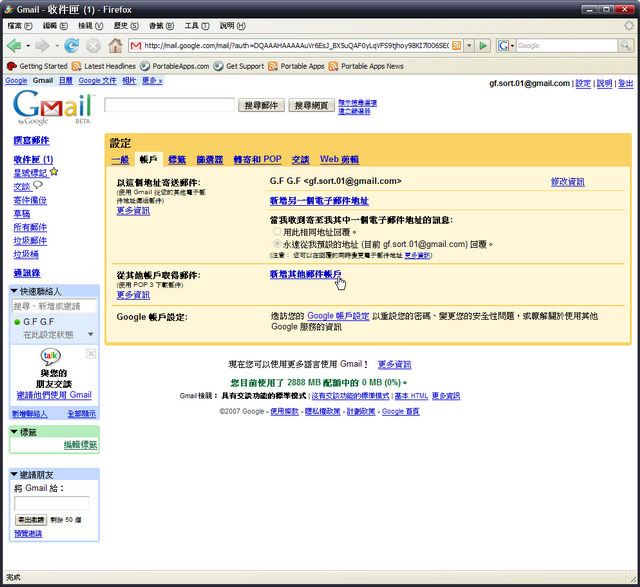Image resolution: width=640 pixels, height=587 pixels.
Task: Click the green status dot for G.F G.F
Action: point(17,322)
